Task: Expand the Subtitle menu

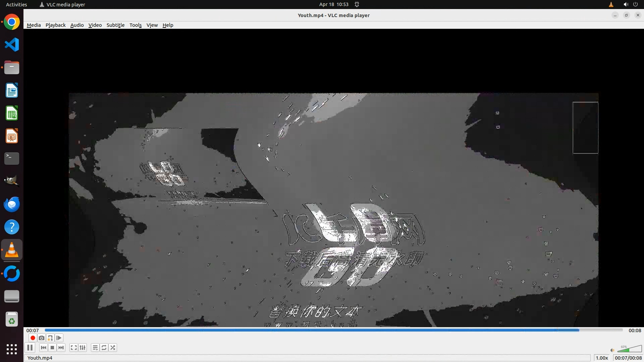Action: point(115,25)
